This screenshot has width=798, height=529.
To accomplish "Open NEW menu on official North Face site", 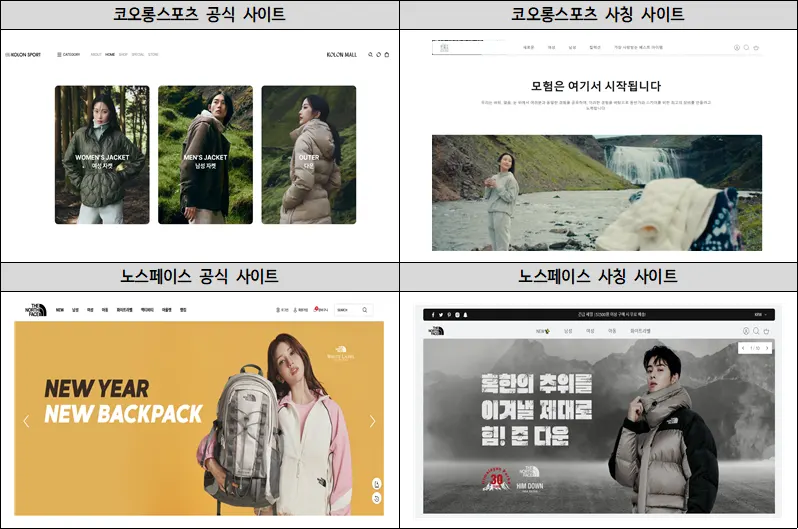I will (60, 310).
